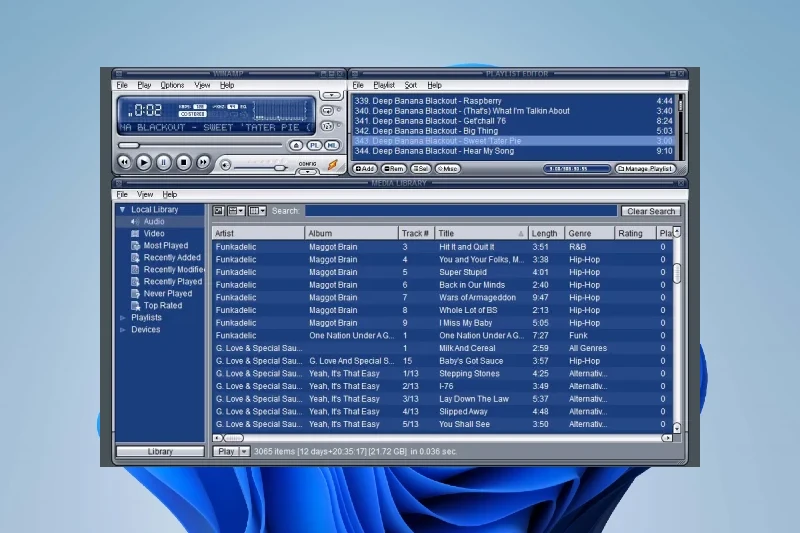Open the Playlist menu in Playlist Editor
Viewport: 800px width, 533px height.
[x=384, y=85]
